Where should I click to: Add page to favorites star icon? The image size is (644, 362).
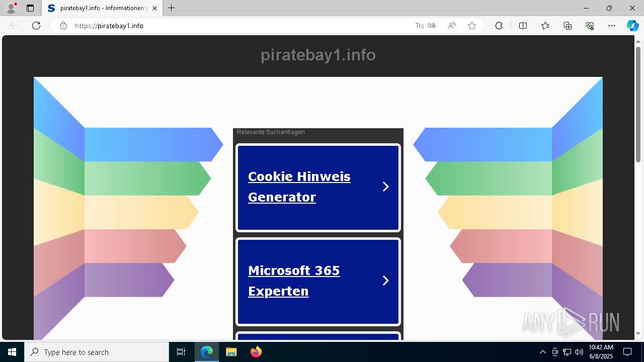[472, 26]
